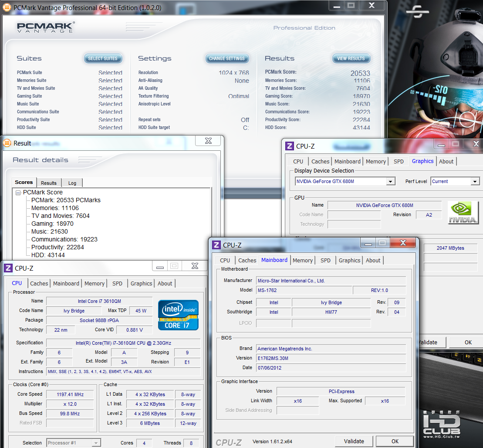Close the Result details window
Image resolution: width=483 pixels, height=448 pixels.
tap(208, 141)
